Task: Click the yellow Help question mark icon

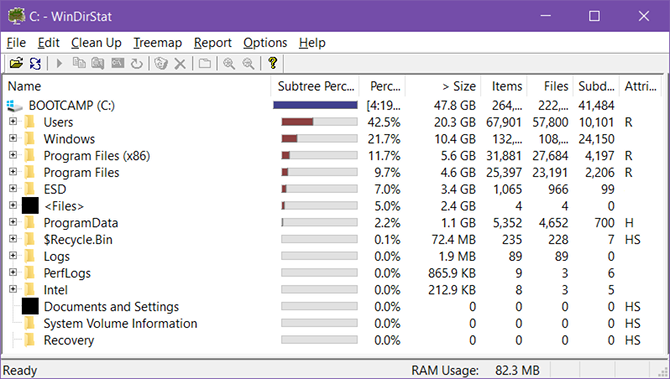Action: coord(273,63)
